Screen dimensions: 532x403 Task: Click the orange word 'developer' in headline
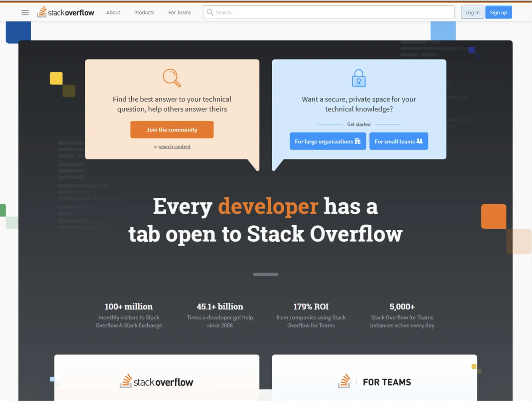tap(268, 206)
